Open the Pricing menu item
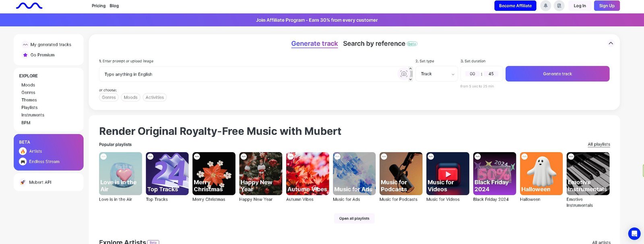The image size is (644, 244). 99,6
